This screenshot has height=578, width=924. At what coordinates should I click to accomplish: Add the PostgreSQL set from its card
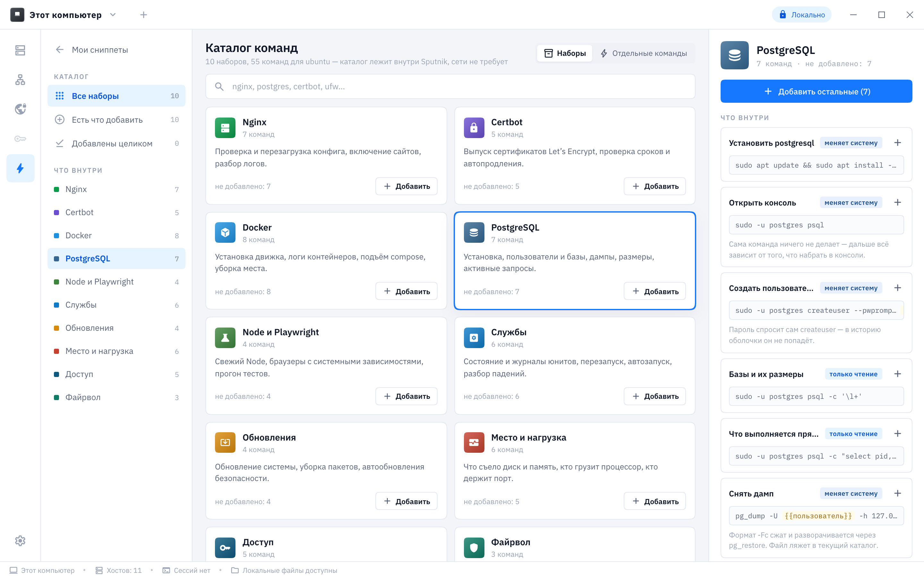coord(655,291)
